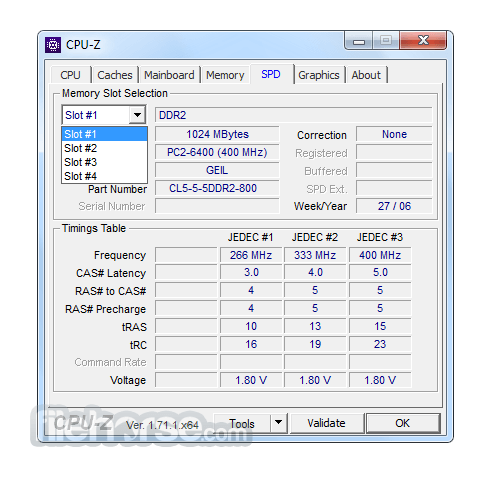Click the Validate button
This screenshot has height=477, width=483.
click(x=327, y=423)
